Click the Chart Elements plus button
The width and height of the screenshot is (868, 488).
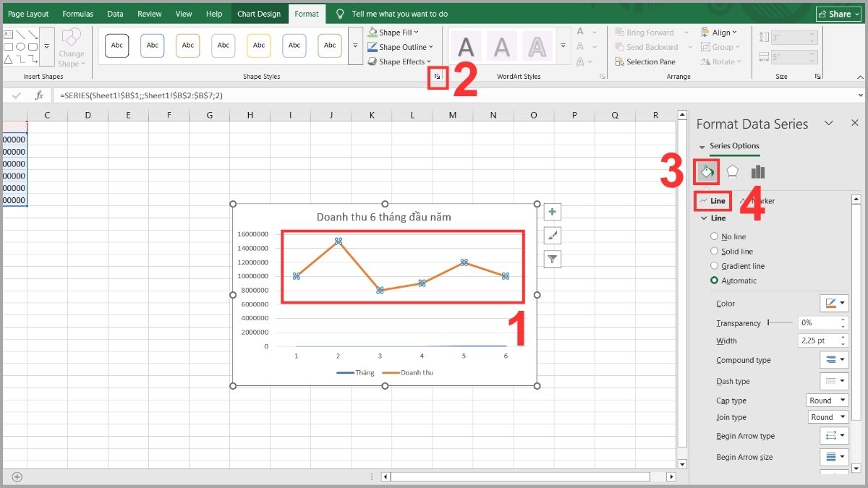[x=553, y=212]
